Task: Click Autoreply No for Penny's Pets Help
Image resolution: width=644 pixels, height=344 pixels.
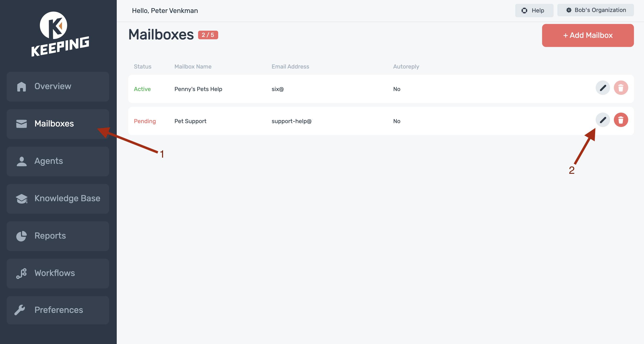Action: pos(396,89)
